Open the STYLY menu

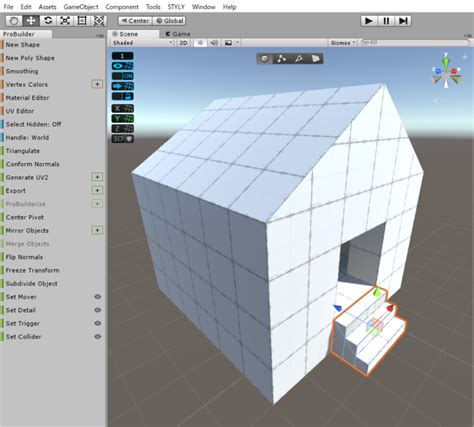click(176, 7)
